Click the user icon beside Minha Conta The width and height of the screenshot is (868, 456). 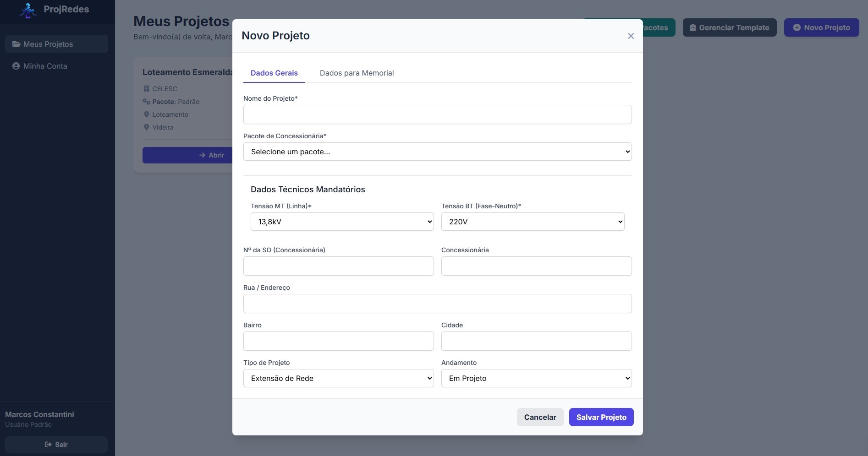pos(16,66)
